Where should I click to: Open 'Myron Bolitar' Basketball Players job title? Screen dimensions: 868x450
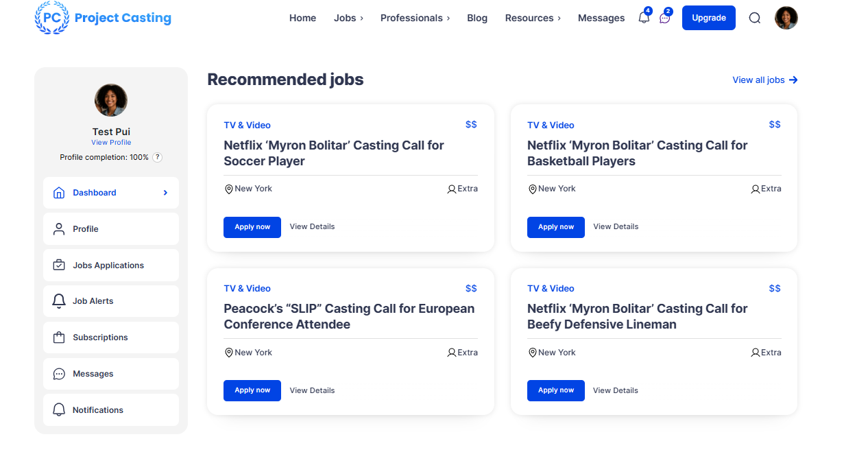[638, 153]
